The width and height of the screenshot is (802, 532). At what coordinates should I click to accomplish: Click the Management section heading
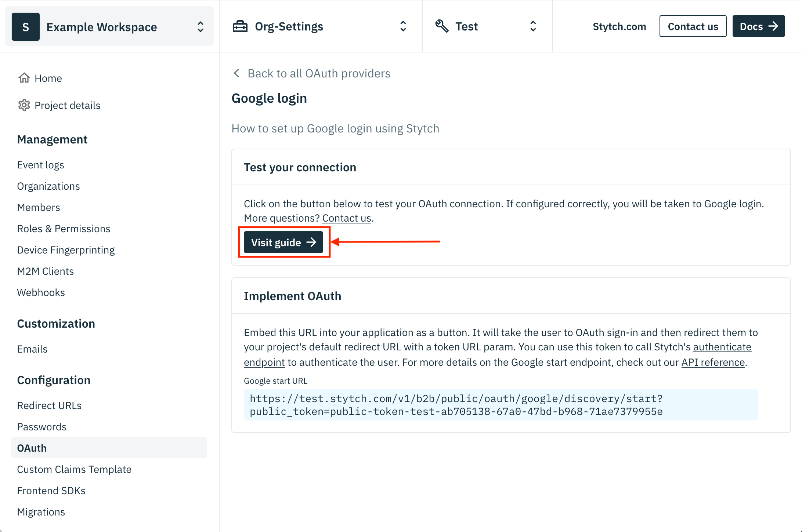[x=52, y=139]
